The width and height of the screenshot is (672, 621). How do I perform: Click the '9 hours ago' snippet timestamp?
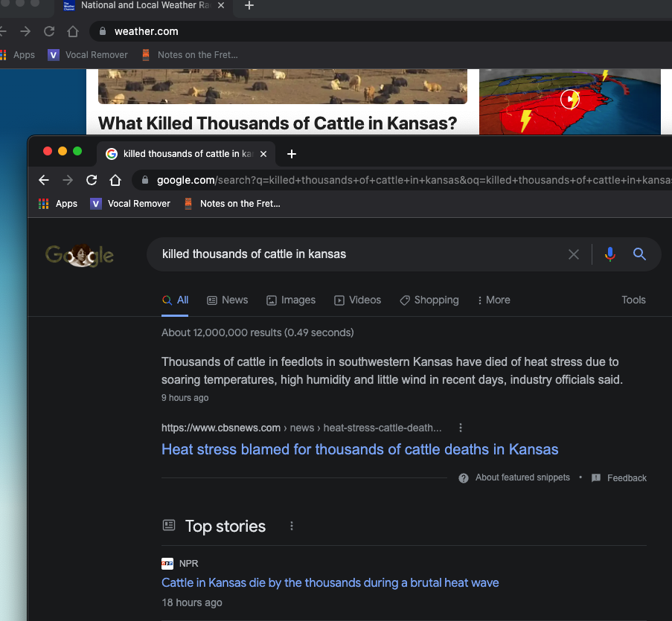tap(185, 398)
